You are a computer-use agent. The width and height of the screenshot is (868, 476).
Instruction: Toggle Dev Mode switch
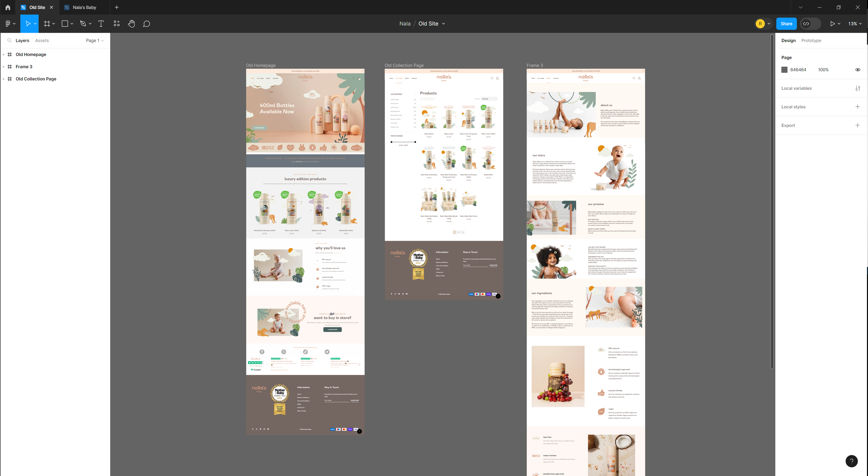pos(810,24)
